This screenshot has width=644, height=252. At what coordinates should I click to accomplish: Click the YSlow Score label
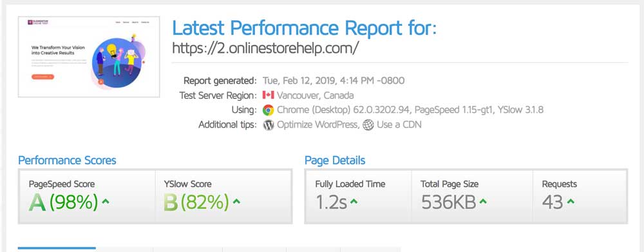187,184
